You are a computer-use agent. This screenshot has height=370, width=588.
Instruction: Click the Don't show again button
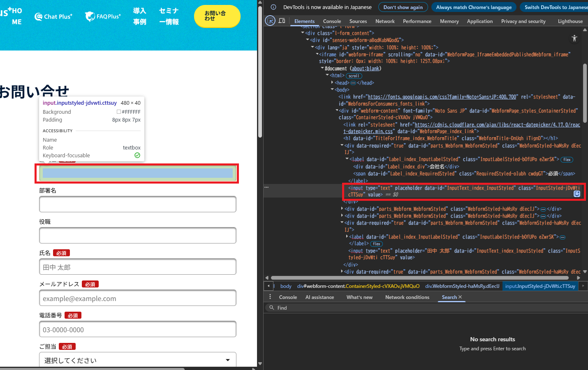[403, 7]
